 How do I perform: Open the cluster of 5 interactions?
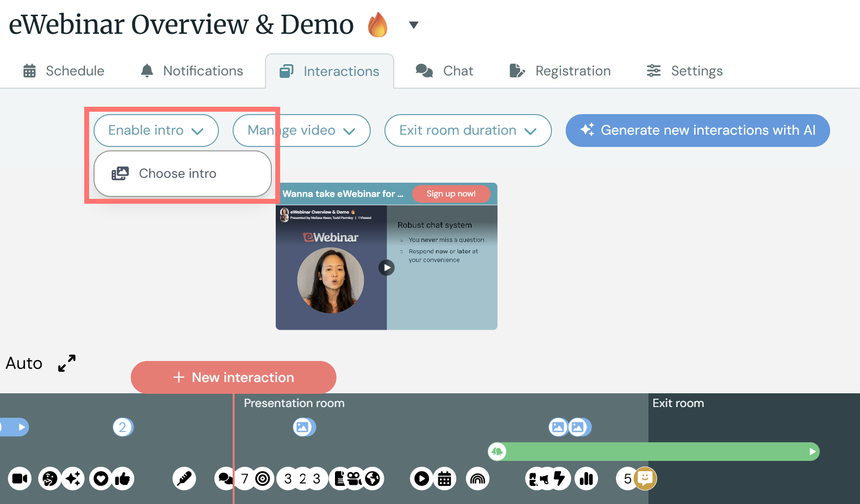coord(627,479)
